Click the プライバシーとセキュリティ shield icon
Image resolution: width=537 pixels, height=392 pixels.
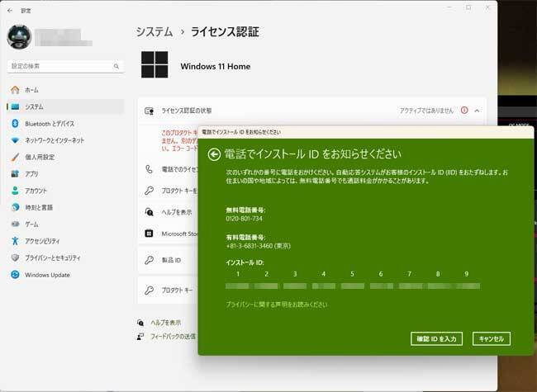tap(15, 257)
